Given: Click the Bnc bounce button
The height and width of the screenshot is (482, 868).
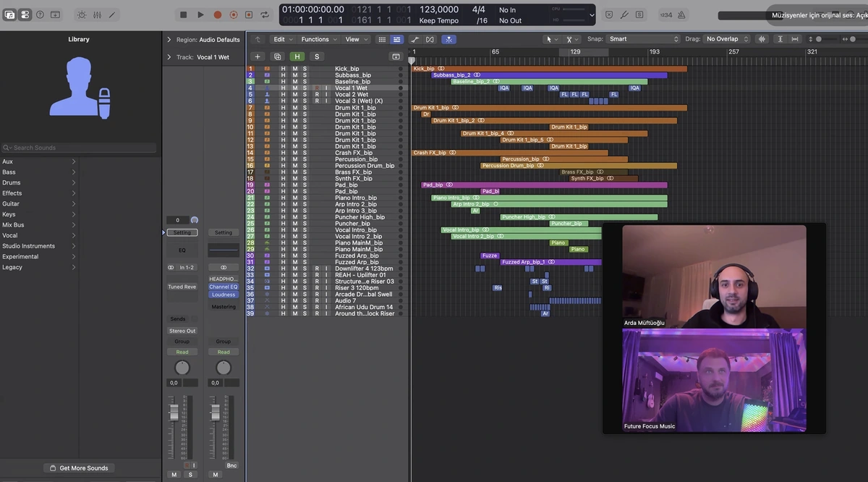Looking at the screenshot, I should 231,465.
